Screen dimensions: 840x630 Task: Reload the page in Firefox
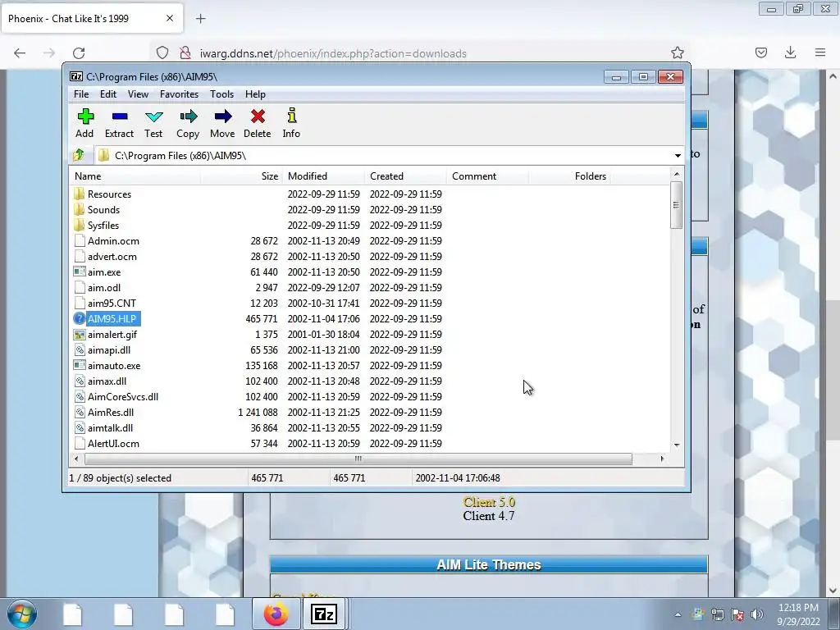(x=79, y=52)
